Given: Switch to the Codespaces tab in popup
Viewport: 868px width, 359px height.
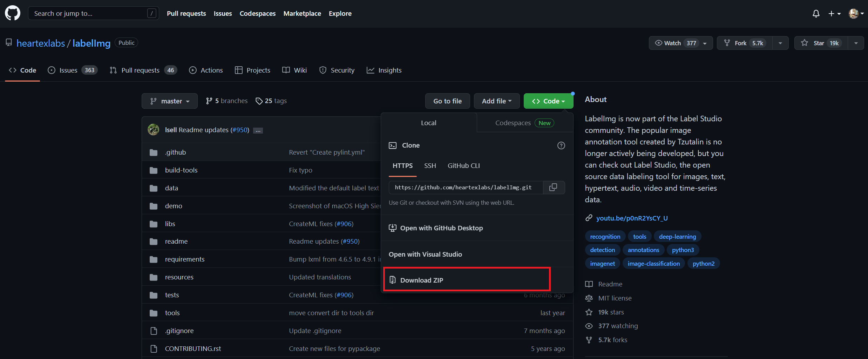Looking at the screenshot, I should click(x=525, y=123).
